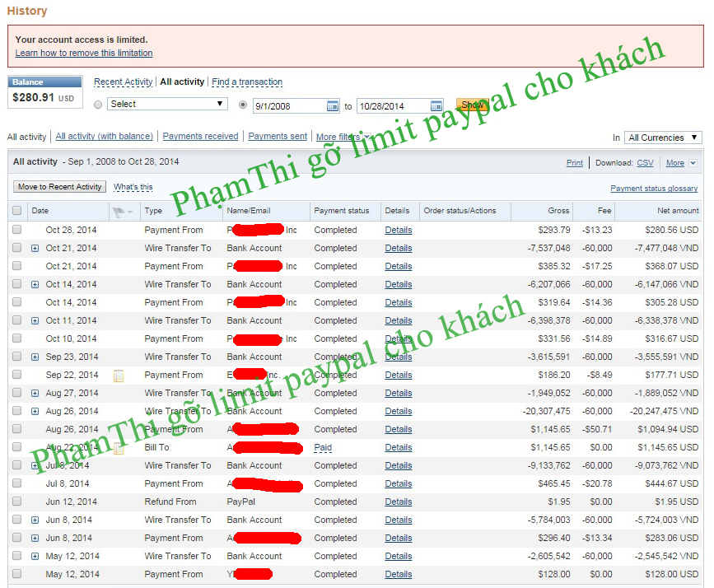Open Details for May 12, 2014 payment

point(399,574)
